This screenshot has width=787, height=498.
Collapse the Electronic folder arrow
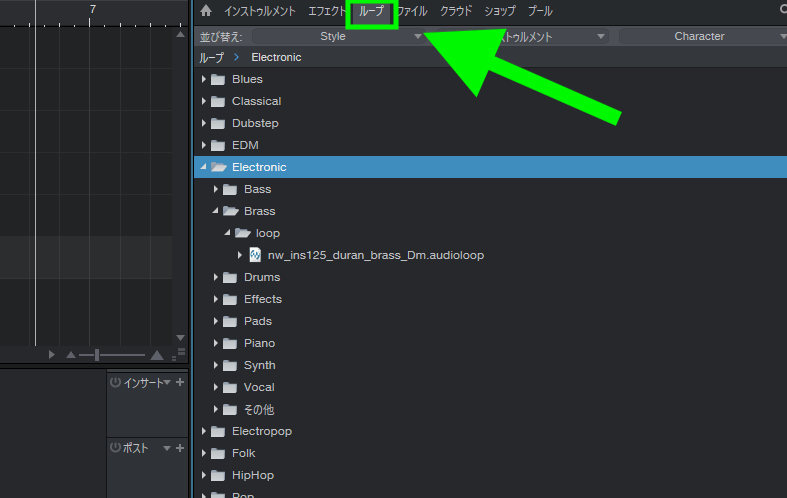(203, 167)
